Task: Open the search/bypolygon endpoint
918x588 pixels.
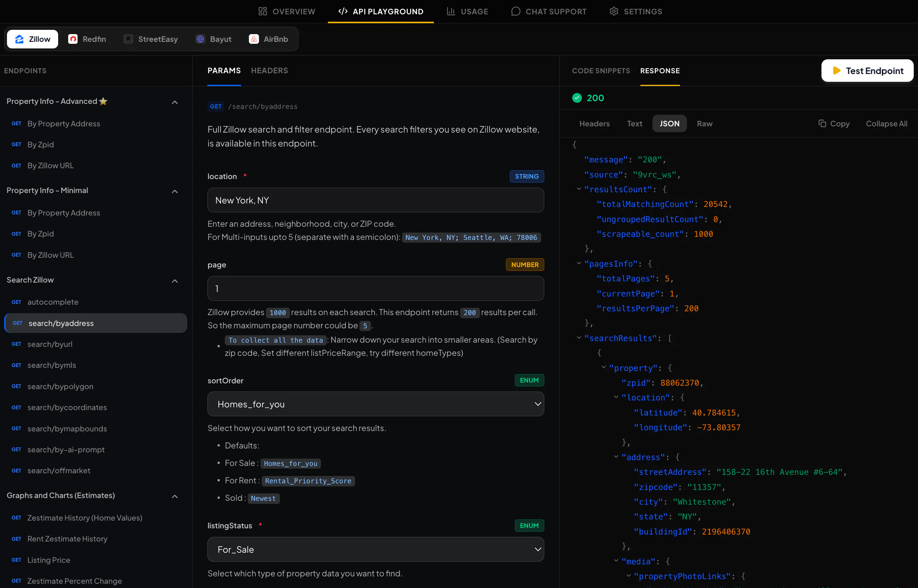Action: pos(96,386)
